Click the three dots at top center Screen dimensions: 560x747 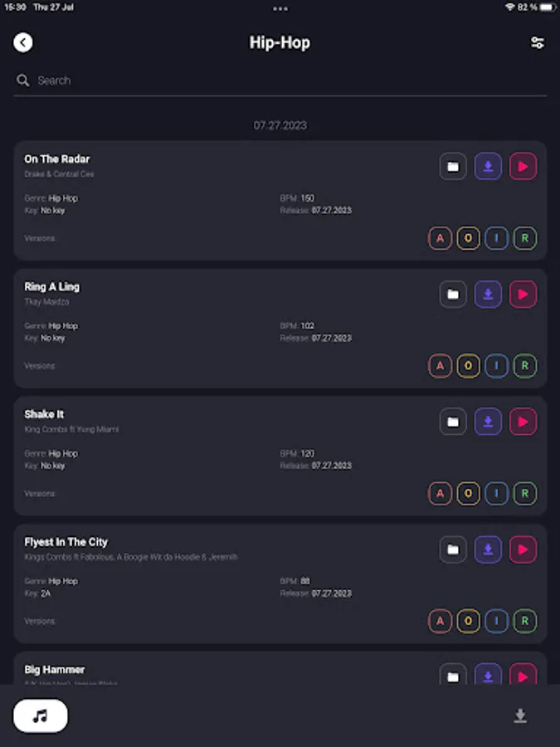coord(280,8)
